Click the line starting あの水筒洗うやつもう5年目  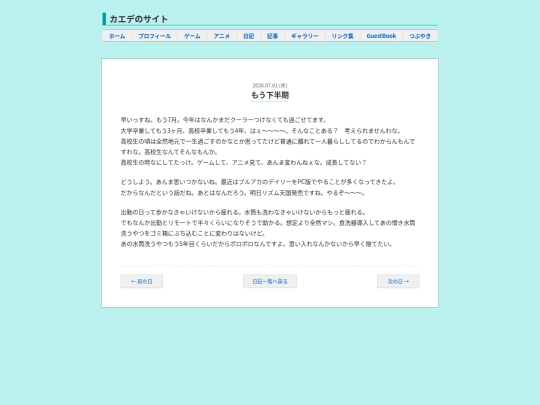(x=257, y=244)
